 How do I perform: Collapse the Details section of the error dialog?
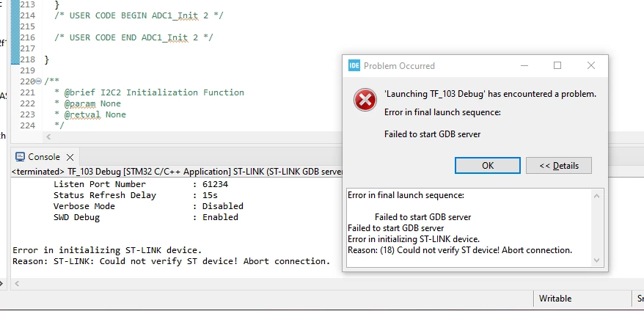click(559, 166)
